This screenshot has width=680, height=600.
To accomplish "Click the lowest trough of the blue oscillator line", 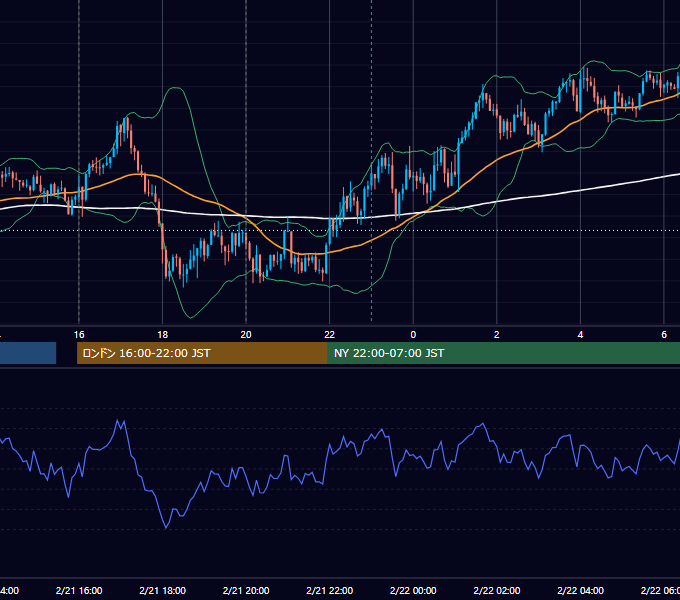I will tap(166, 528).
